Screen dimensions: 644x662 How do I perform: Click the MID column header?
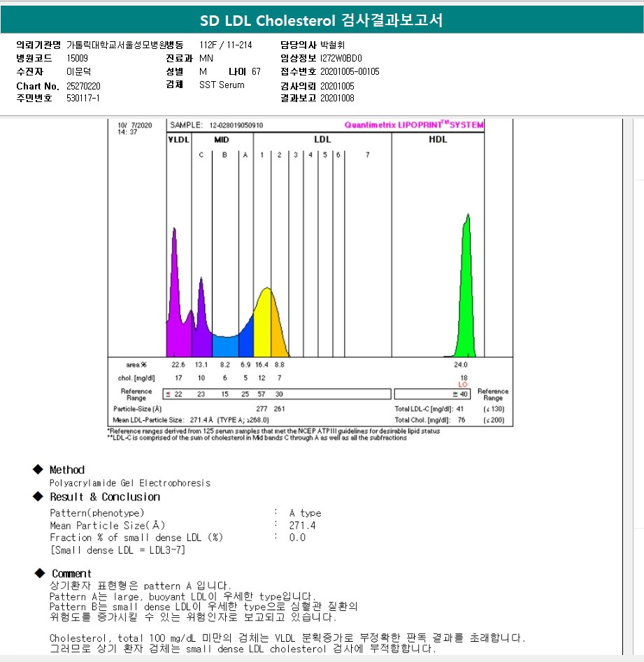coord(221,139)
